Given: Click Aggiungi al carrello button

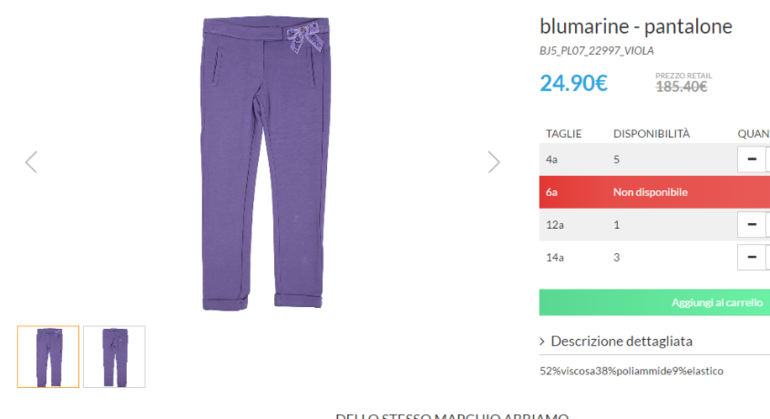Looking at the screenshot, I should pyautogui.click(x=655, y=302).
